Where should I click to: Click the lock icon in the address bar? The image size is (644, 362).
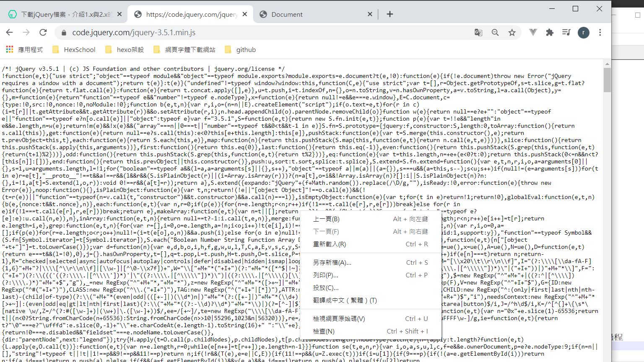click(64, 33)
